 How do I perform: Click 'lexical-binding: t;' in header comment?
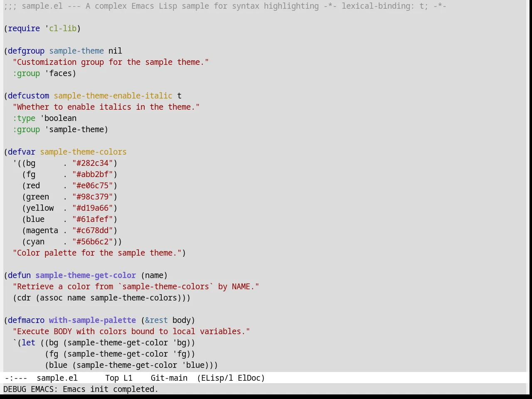coord(384,6)
